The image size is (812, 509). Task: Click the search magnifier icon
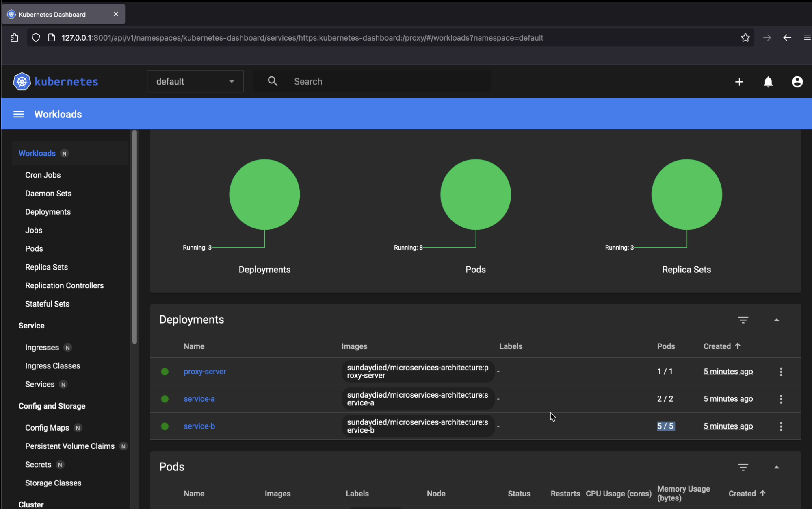273,81
